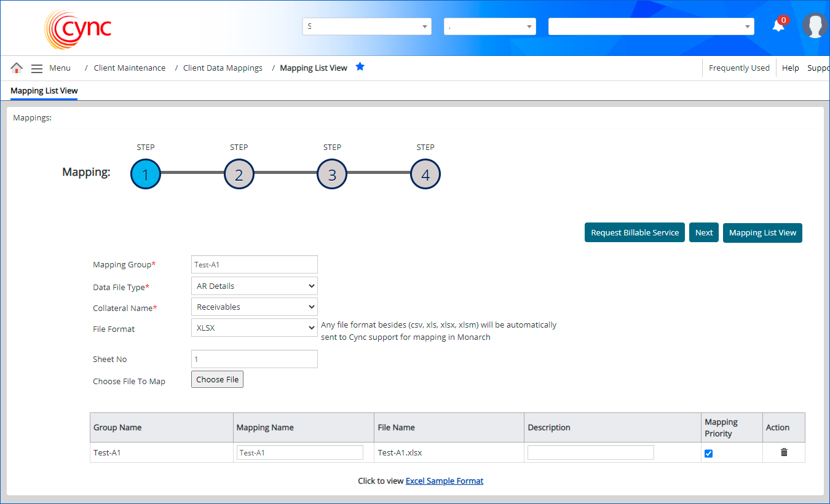Switch to the Mapping List View tab
The width and height of the screenshot is (830, 504).
click(44, 91)
